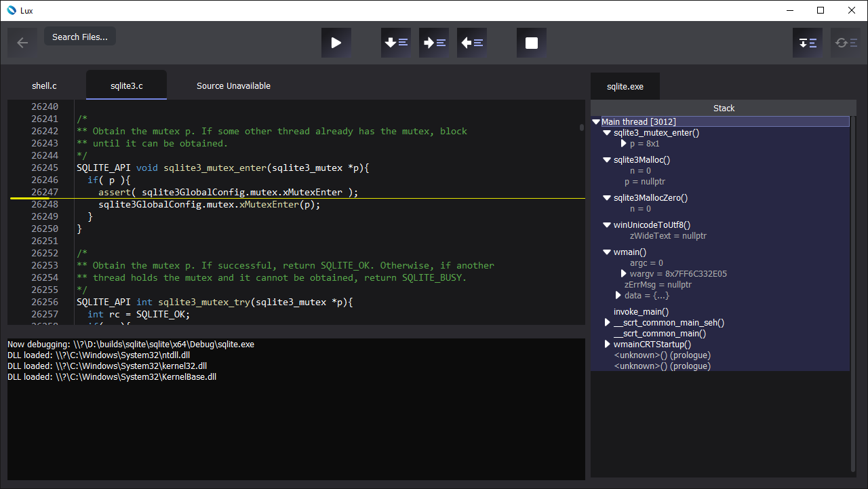Collapse the Main thread [3012] node
Viewport: 868px width, 489px height.
(596, 122)
